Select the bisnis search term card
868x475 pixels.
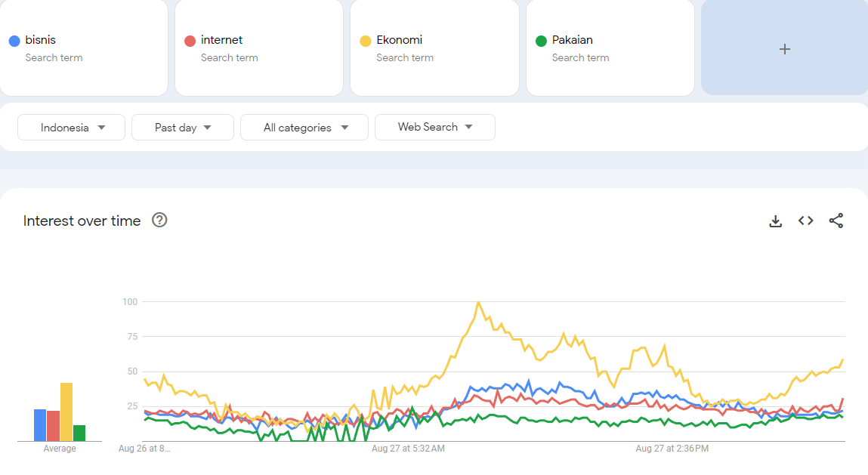pos(84,48)
